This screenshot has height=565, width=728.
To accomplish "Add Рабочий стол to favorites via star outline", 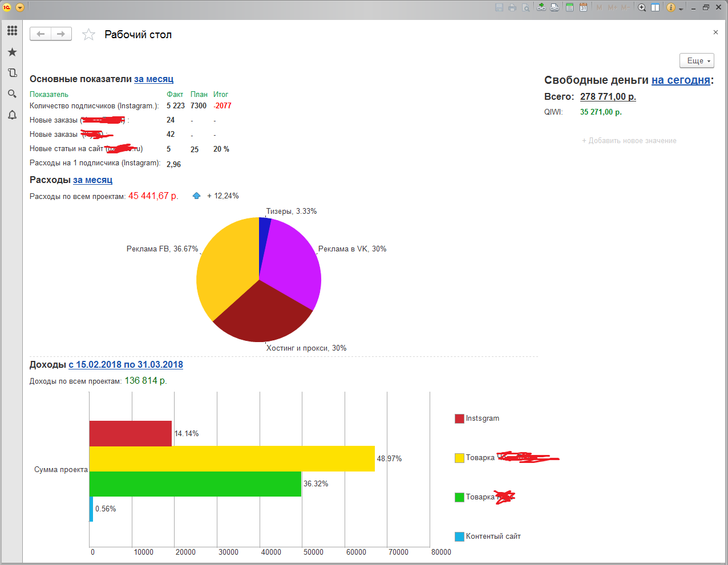I will pyautogui.click(x=88, y=35).
